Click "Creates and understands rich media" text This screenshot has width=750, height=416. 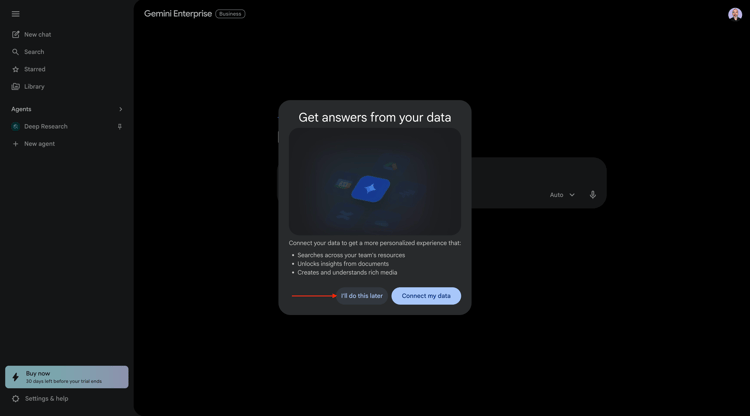[x=347, y=273]
